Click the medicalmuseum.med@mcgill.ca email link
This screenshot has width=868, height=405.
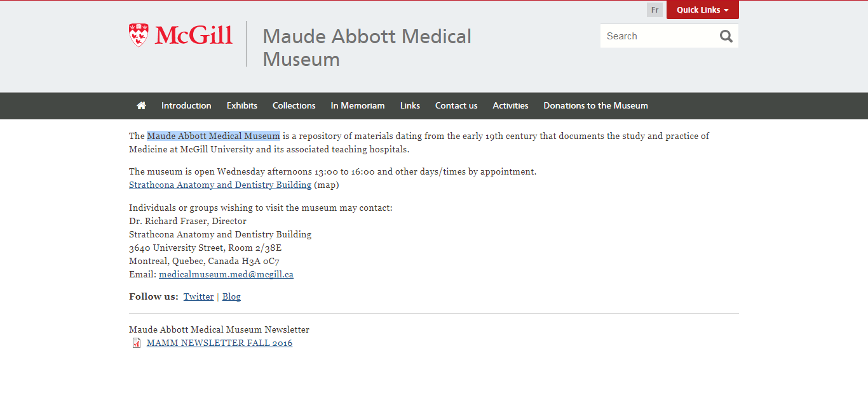[226, 274]
